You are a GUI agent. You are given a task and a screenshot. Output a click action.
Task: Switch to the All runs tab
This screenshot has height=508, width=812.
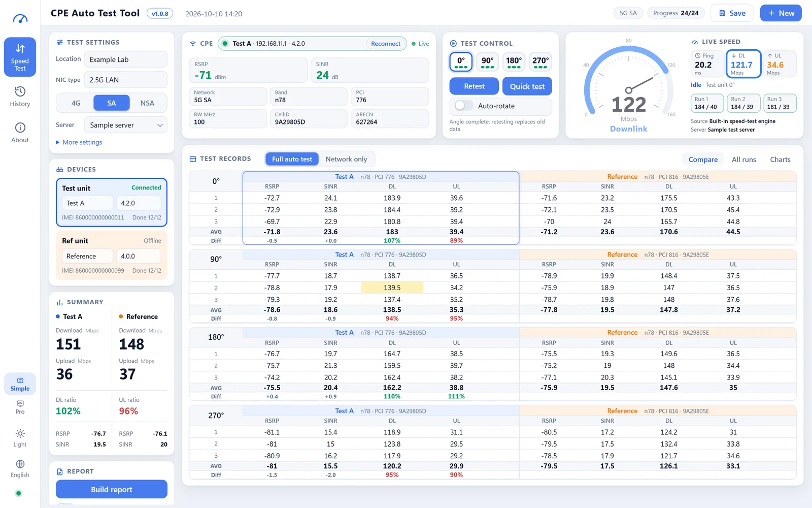click(744, 160)
